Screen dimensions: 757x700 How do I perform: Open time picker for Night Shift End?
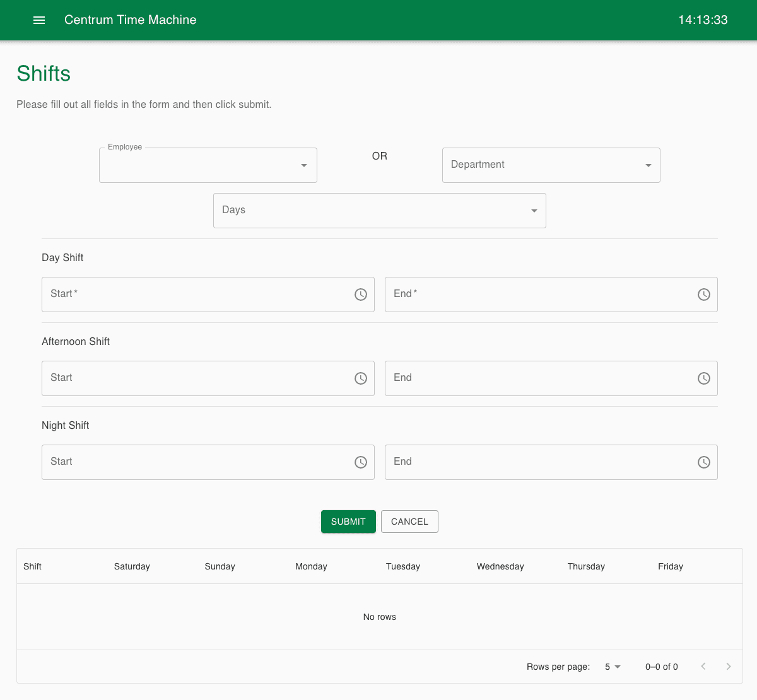[x=704, y=462]
